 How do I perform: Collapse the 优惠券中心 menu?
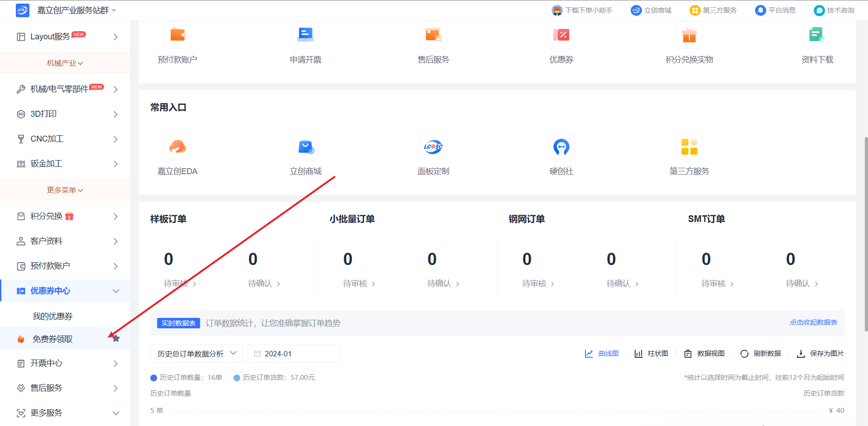pos(65,291)
